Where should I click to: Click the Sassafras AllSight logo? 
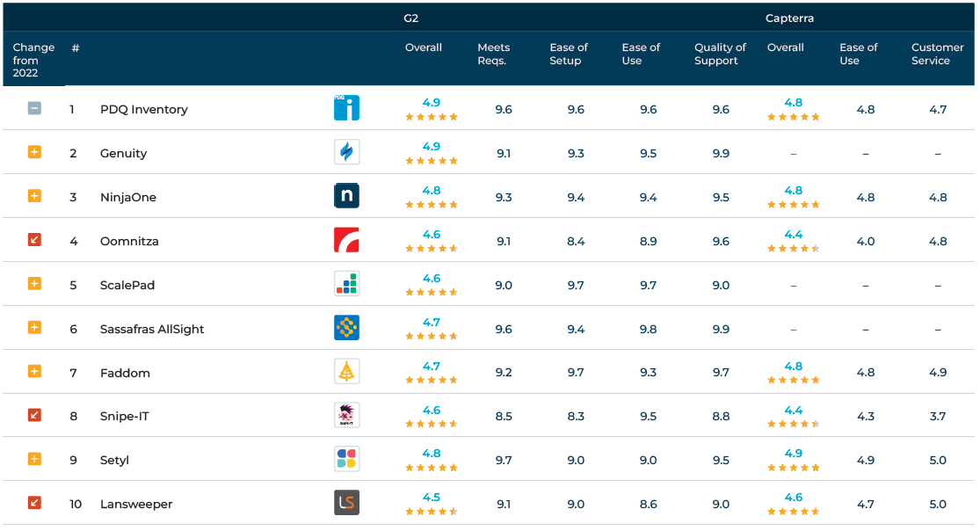[x=346, y=328]
